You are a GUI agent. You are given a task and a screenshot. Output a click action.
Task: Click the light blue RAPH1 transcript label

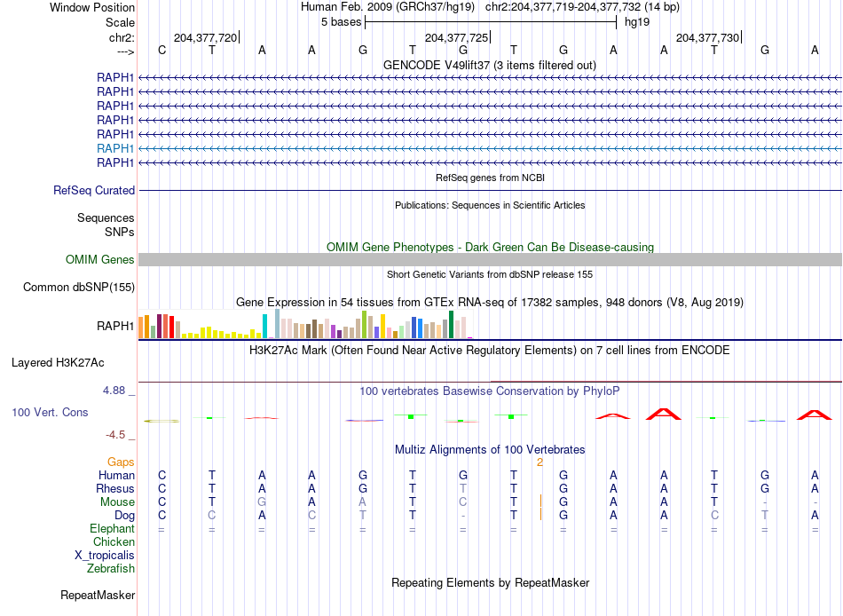115,148
